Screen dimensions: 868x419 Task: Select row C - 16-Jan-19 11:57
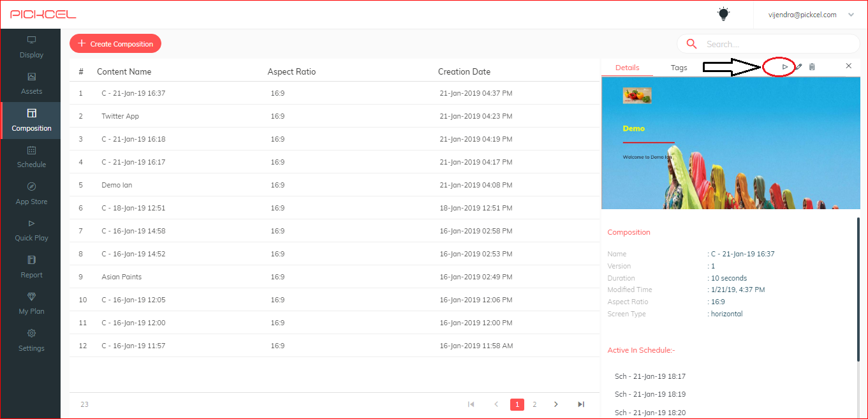pos(334,346)
